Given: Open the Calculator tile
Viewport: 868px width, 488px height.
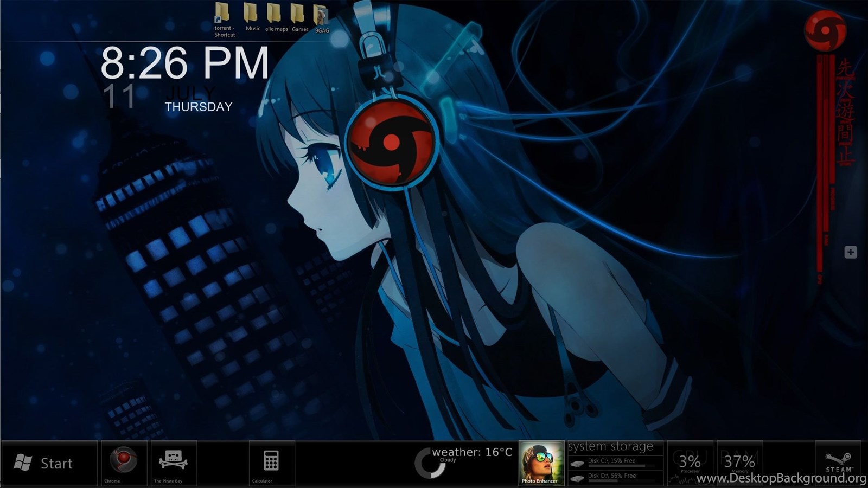Looking at the screenshot, I should point(271,461).
